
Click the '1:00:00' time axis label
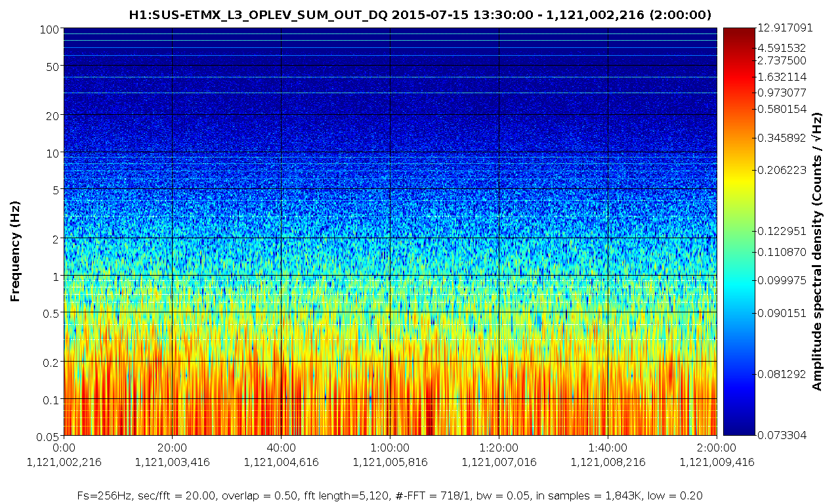pos(390,449)
